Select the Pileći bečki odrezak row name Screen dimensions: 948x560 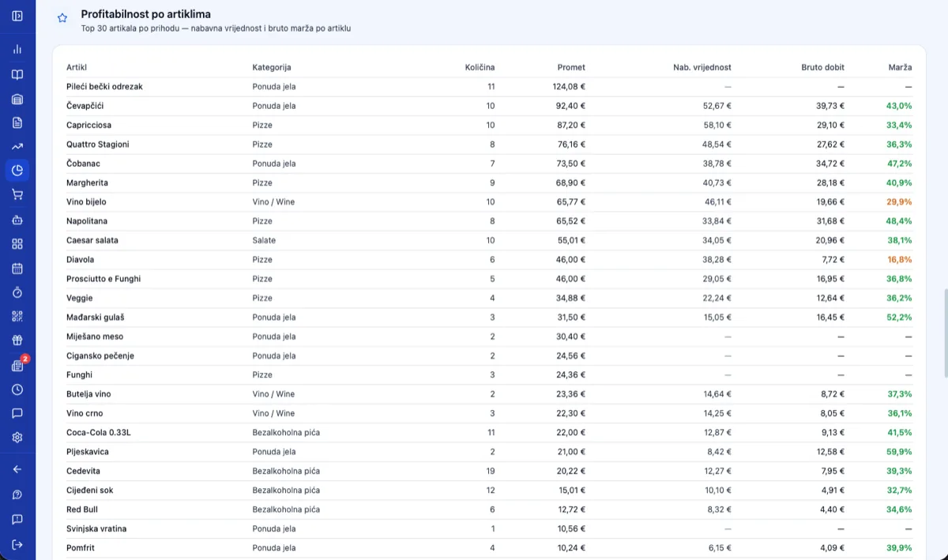[104, 87]
